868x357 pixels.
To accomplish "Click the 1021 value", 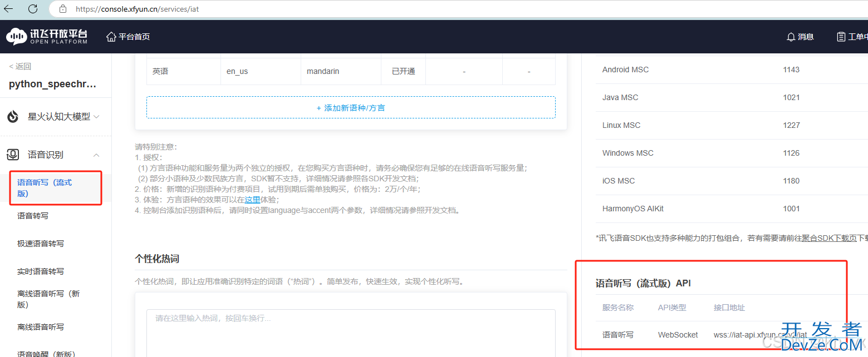I will 791,97.
